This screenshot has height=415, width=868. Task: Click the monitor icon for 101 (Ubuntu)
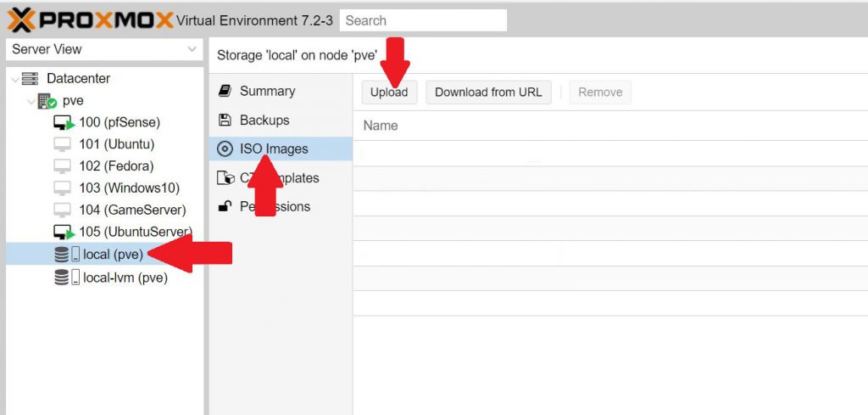point(62,144)
